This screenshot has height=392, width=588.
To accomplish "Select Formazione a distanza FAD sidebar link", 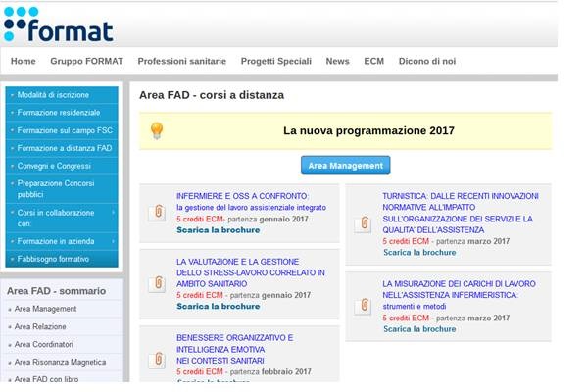I will pyautogui.click(x=64, y=148).
